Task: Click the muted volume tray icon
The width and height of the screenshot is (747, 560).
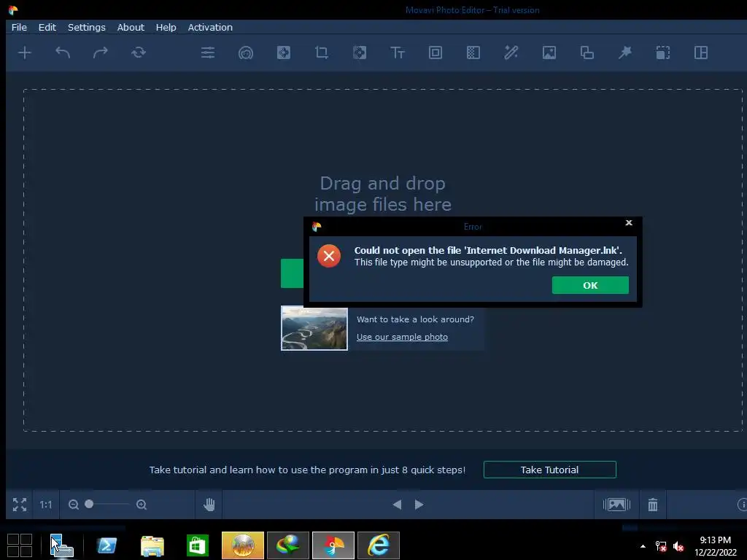Action: click(x=678, y=546)
